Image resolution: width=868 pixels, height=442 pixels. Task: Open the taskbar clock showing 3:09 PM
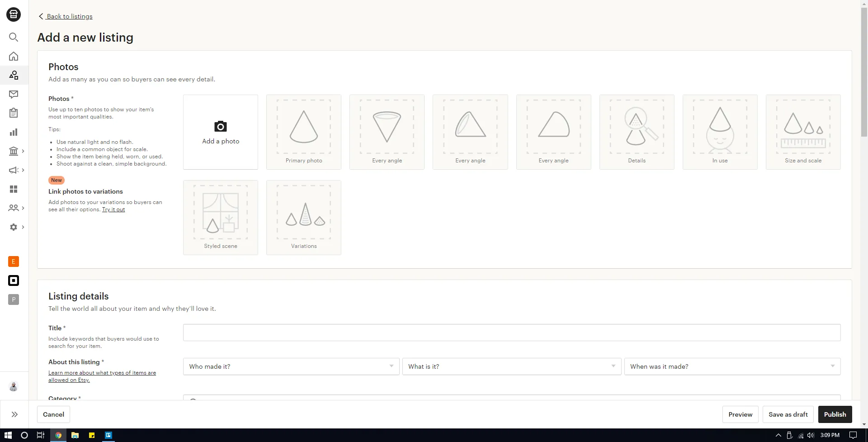click(x=830, y=435)
